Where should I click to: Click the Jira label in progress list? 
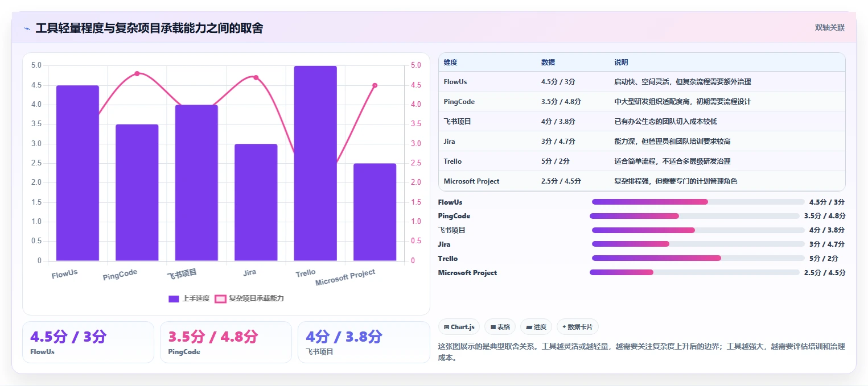(x=444, y=244)
